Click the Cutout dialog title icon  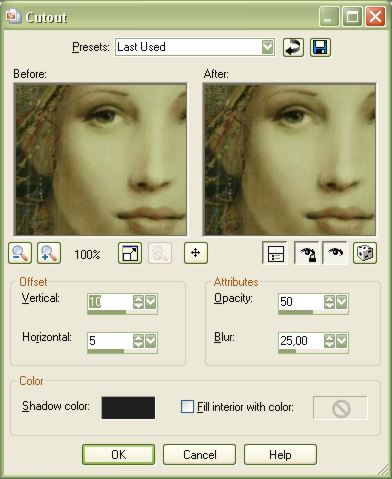(x=13, y=17)
